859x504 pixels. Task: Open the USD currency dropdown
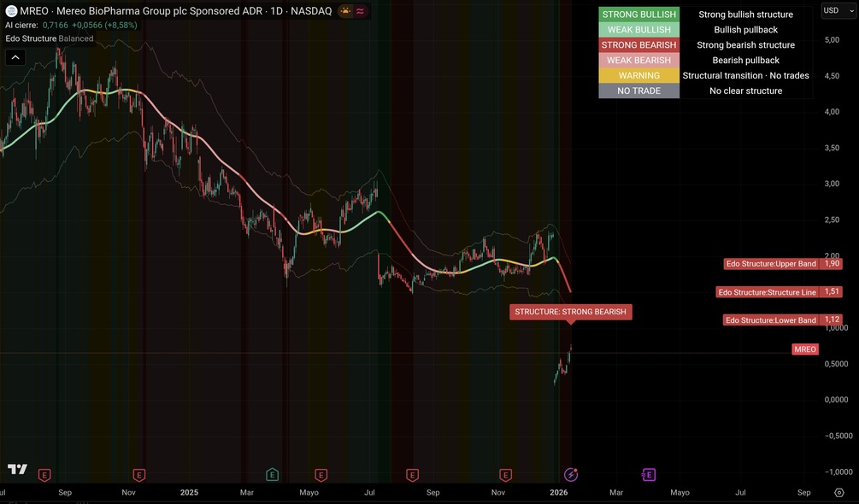coord(838,10)
